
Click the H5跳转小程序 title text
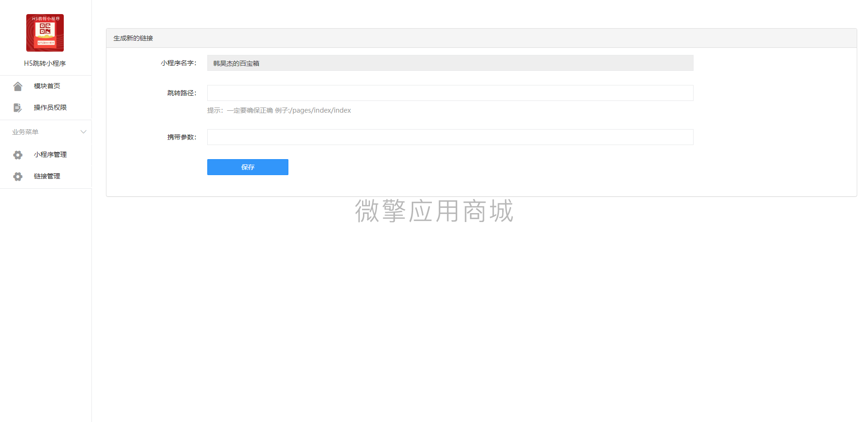pyautogui.click(x=45, y=63)
